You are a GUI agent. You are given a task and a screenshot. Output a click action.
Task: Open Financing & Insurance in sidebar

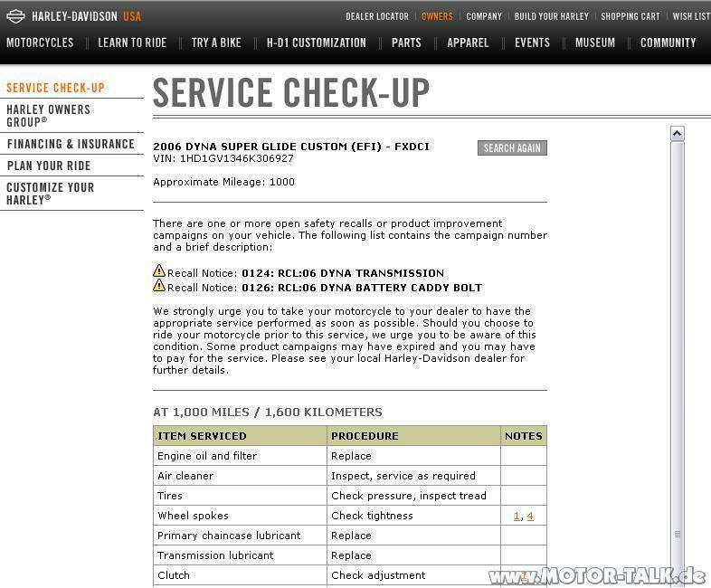pyautogui.click(x=71, y=144)
